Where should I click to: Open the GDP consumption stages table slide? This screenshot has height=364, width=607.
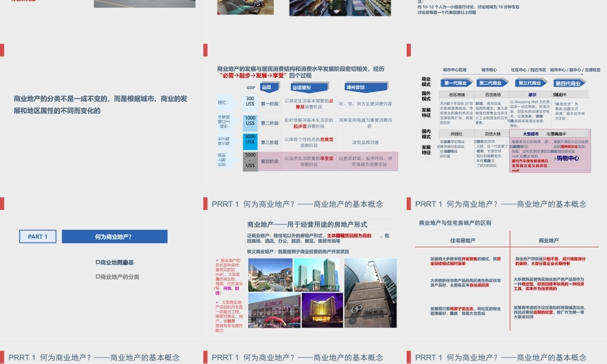(x=303, y=110)
